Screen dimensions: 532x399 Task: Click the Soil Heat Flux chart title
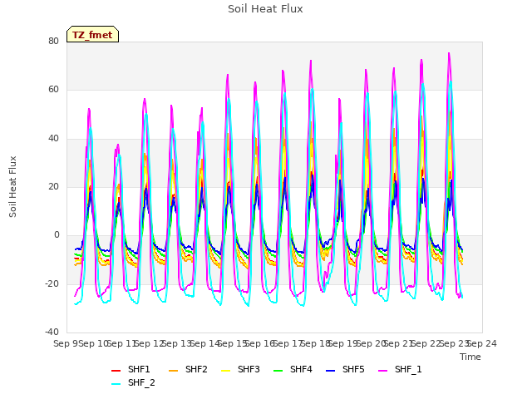[x=265, y=9]
